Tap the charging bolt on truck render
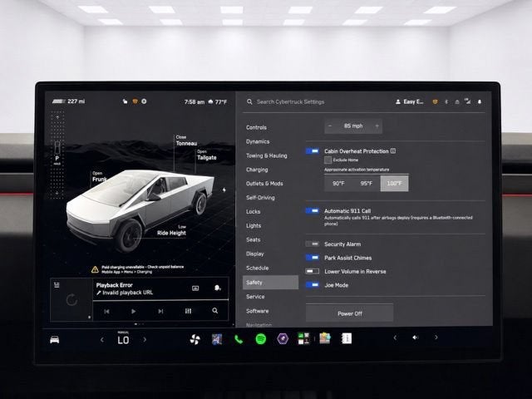 [224, 190]
